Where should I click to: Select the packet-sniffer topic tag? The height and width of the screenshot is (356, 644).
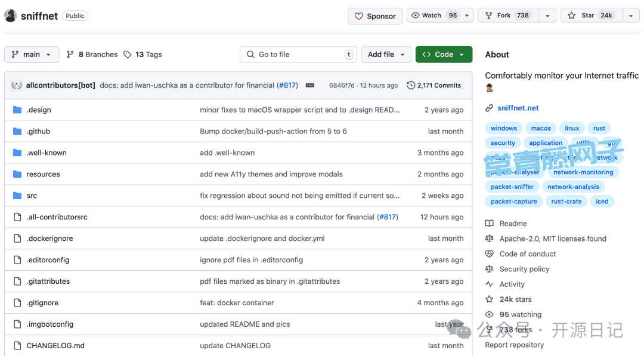(512, 187)
